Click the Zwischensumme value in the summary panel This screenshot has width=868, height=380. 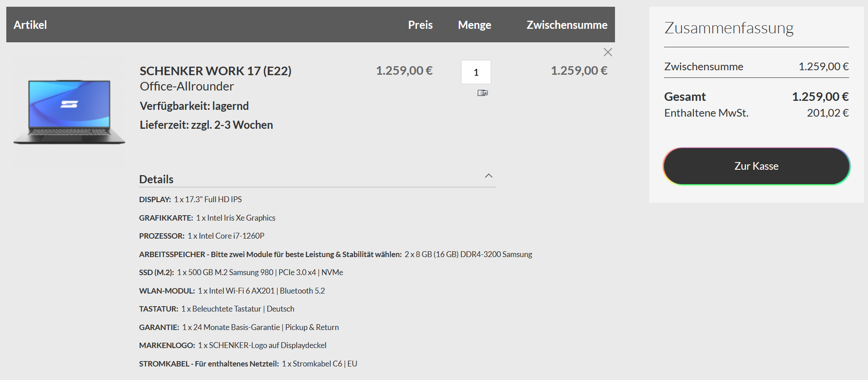(x=823, y=66)
